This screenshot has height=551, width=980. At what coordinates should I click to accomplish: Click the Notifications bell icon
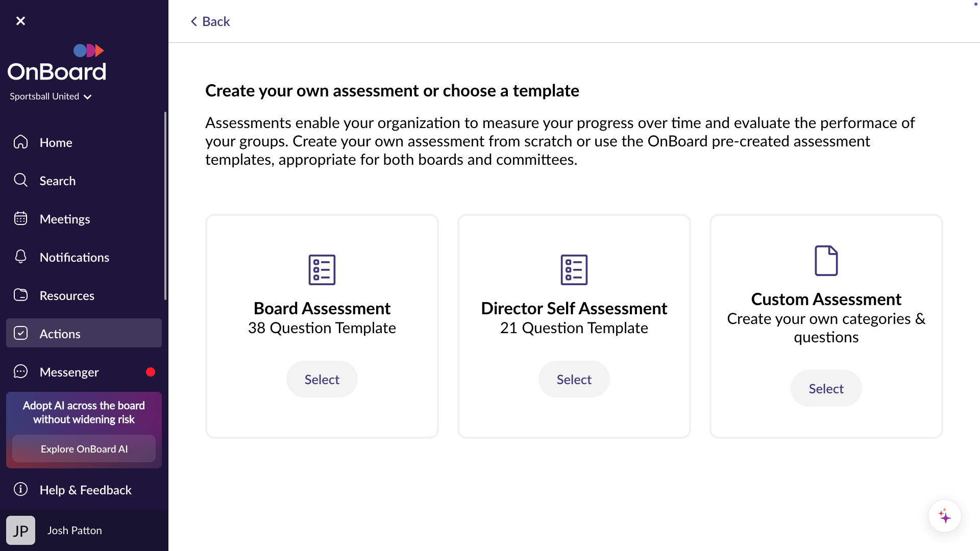tap(20, 257)
